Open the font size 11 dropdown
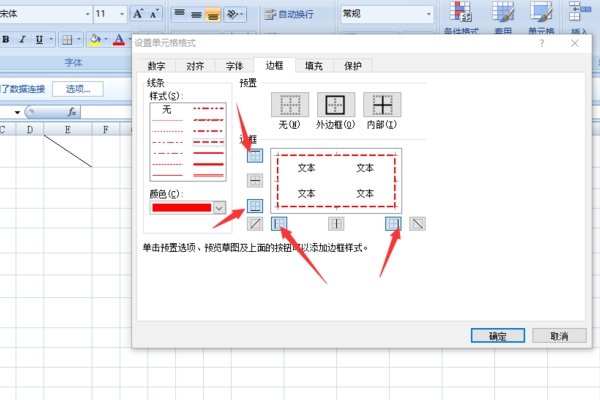This screenshot has width=600, height=400. [122, 14]
